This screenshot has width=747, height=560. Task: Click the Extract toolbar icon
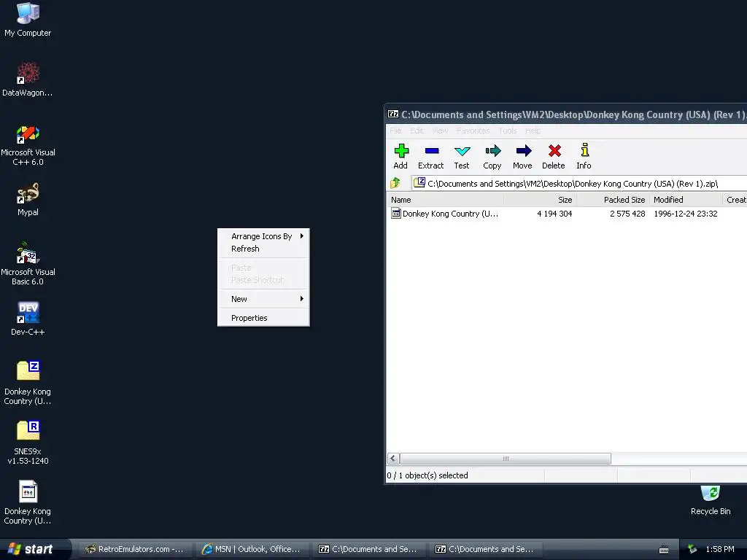(x=431, y=157)
